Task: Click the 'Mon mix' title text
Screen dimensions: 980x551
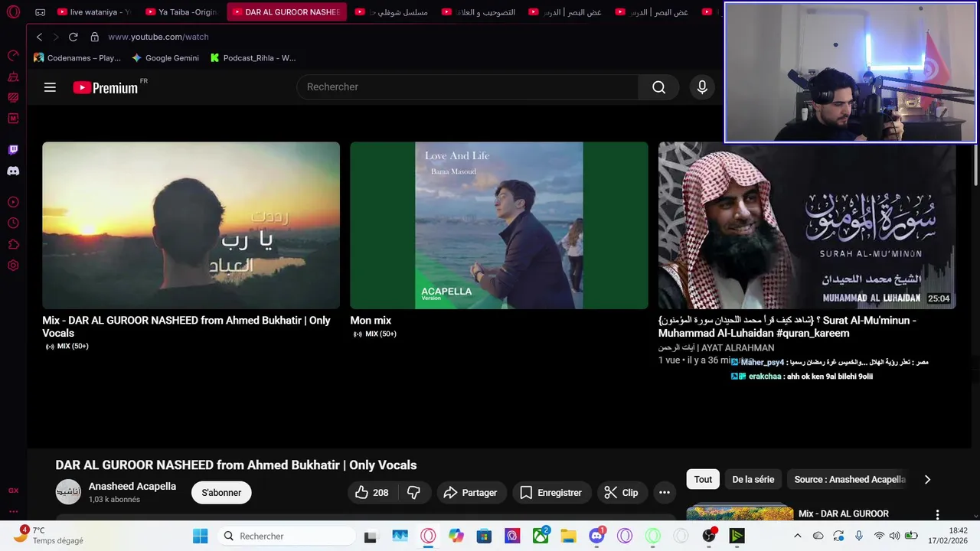Action: [371, 321]
